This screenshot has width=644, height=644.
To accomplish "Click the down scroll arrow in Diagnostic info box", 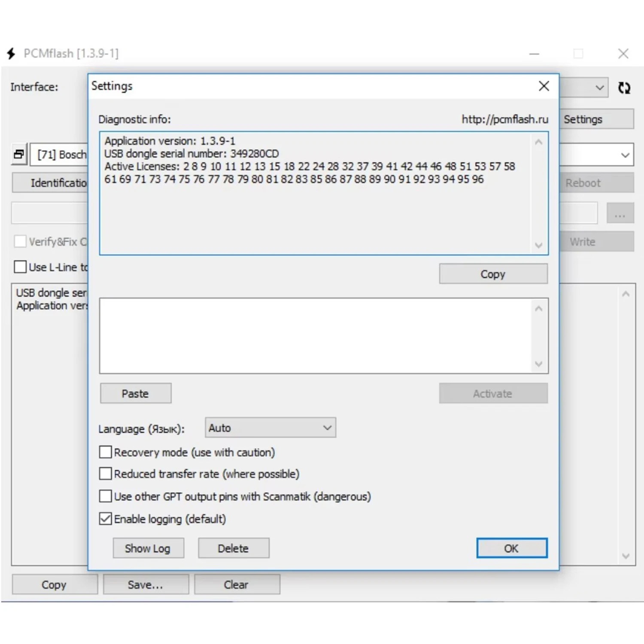I will [x=538, y=245].
